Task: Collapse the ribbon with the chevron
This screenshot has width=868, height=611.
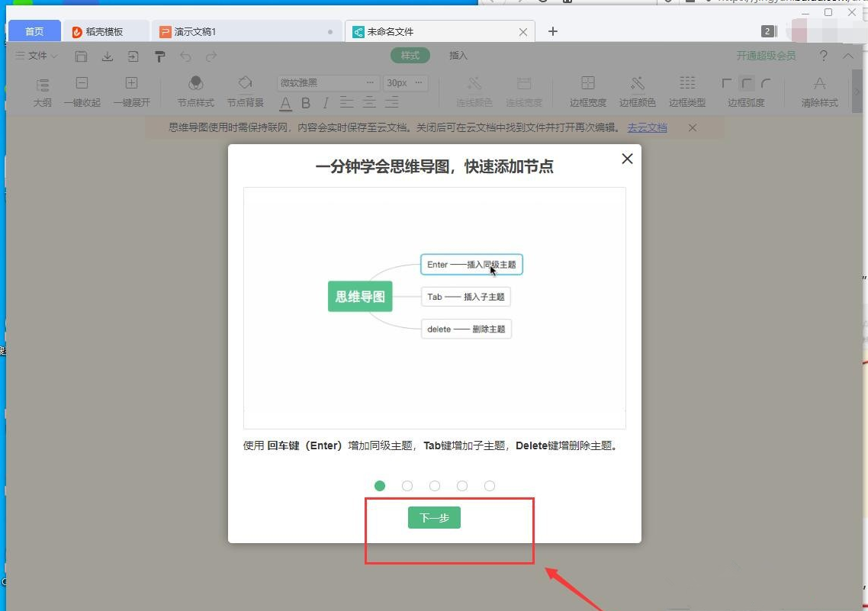Action: point(848,56)
